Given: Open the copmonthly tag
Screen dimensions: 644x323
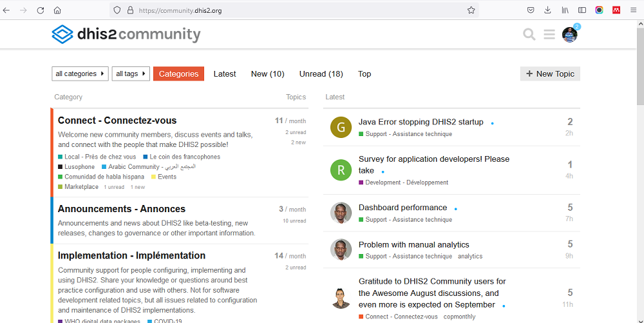Looking at the screenshot, I should [x=459, y=317].
